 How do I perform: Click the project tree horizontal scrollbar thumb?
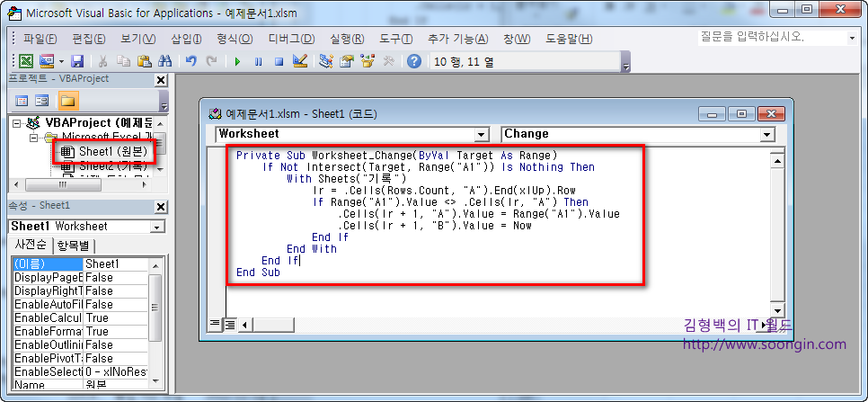63,183
